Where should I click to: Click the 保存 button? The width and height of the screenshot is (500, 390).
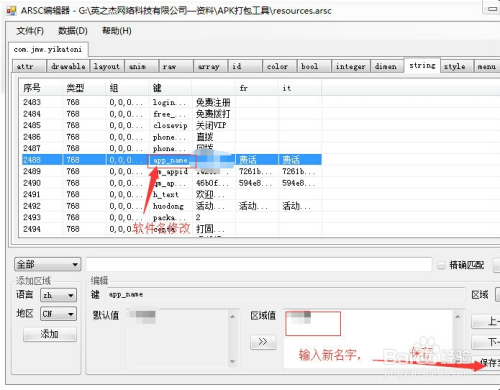(487, 362)
